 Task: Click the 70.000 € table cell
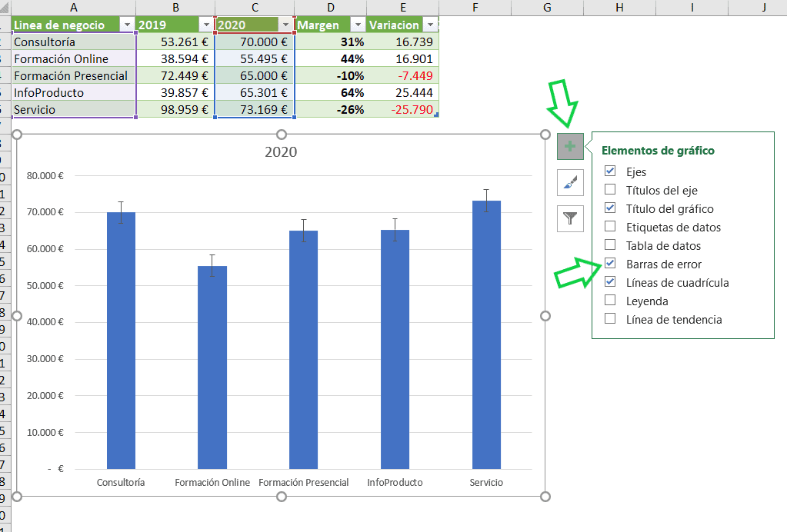pyautogui.click(x=255, y=42)
